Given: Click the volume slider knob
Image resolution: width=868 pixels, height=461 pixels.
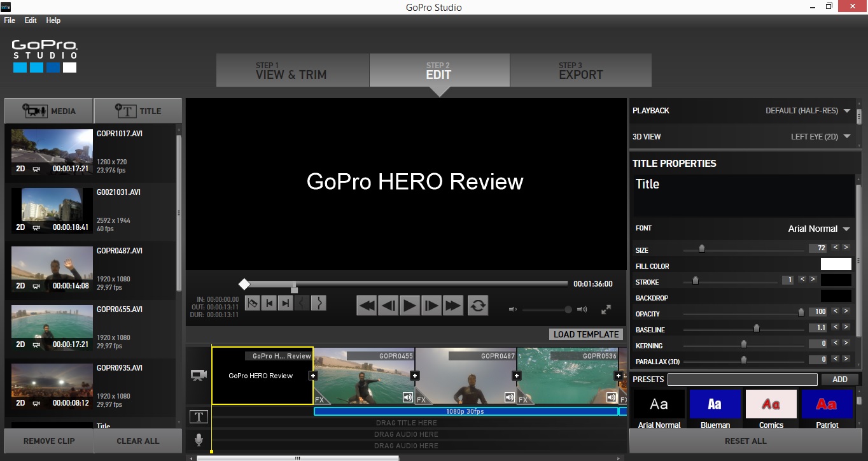Looking at the screenshot, I should [568, 309].
